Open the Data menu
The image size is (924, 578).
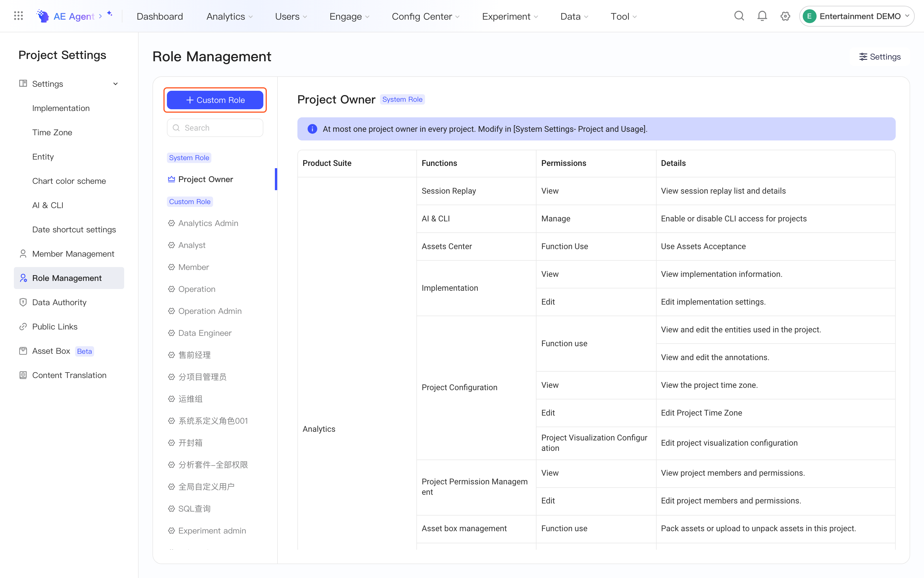point(574,16)
